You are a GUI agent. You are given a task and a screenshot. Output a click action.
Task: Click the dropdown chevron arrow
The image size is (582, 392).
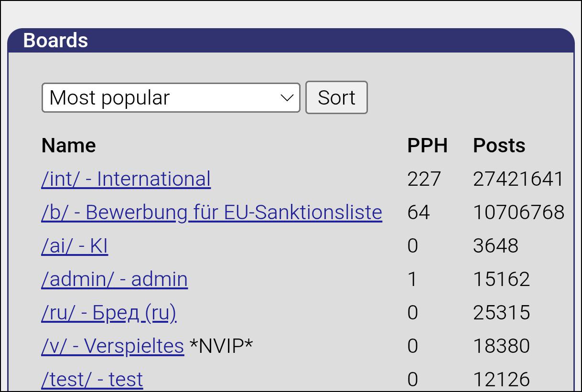point(287,98)
